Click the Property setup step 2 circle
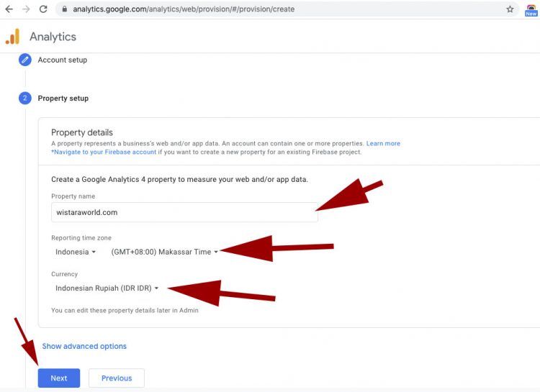 click(x=24, y=98)
